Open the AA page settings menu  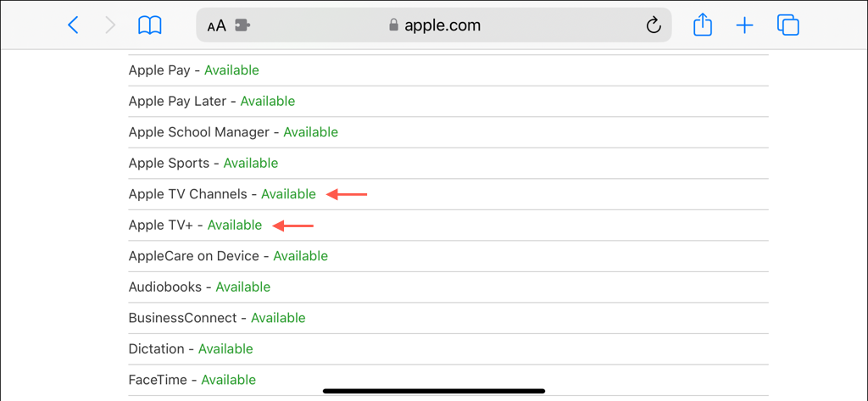(x=216, y=25)
